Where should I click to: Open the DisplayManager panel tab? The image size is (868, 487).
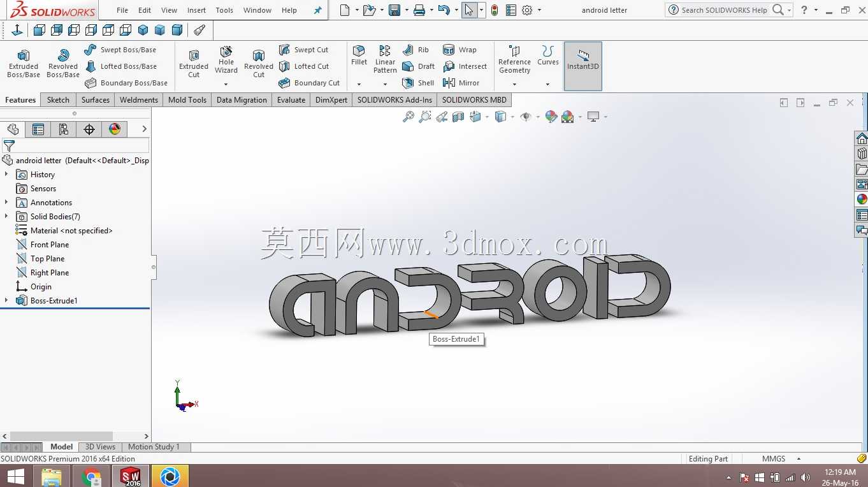tap(115, 129)
